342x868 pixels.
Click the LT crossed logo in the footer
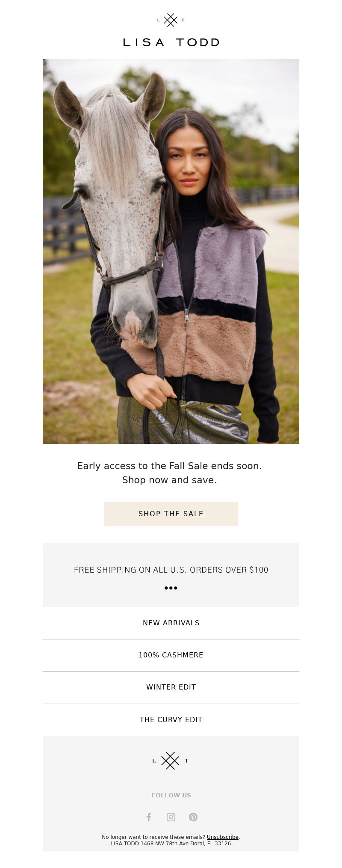click(x=171, y=761)
